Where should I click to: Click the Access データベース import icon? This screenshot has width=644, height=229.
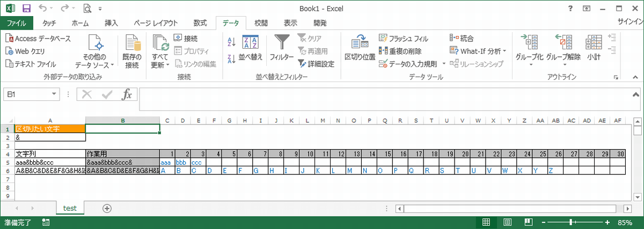point(38,39)
